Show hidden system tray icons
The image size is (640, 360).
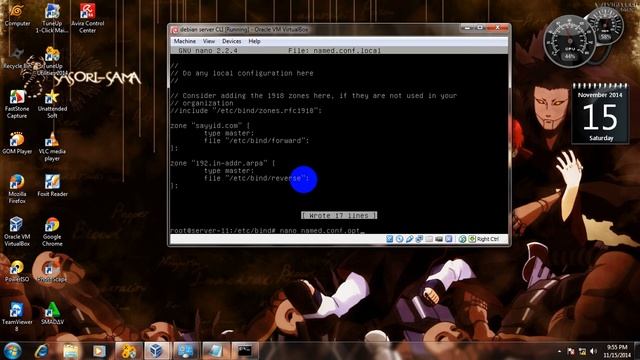point(559,351)
